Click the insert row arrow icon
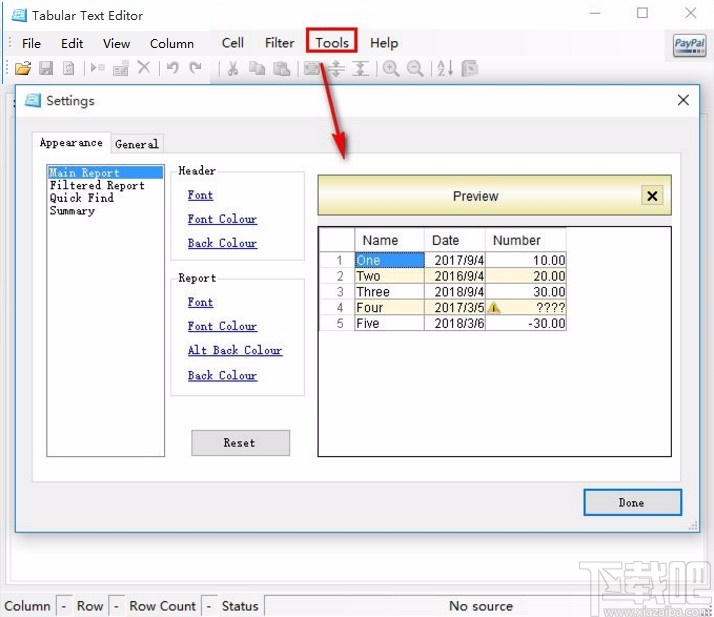This screenshot has width=714, height=617. click(97, 68)
